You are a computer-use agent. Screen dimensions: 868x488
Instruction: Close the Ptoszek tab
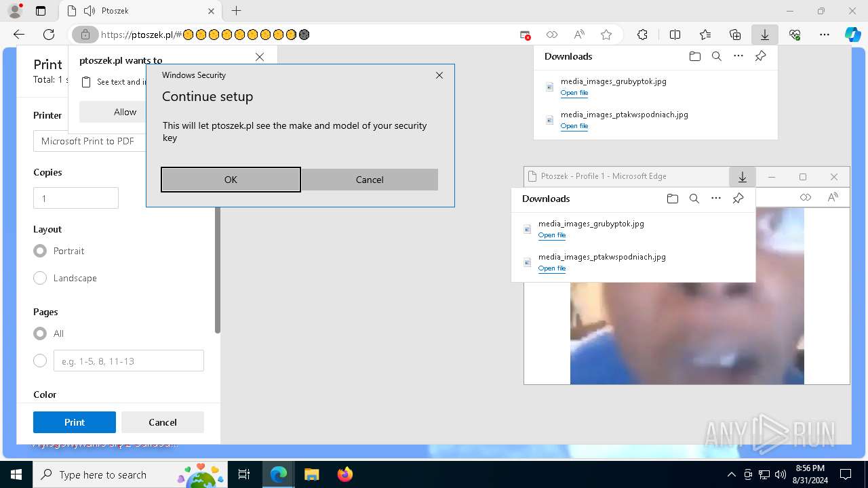[x=212, y=11]
